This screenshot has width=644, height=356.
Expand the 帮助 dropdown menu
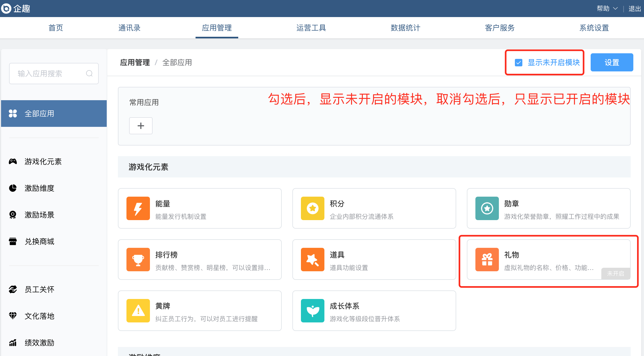[607, 9]
